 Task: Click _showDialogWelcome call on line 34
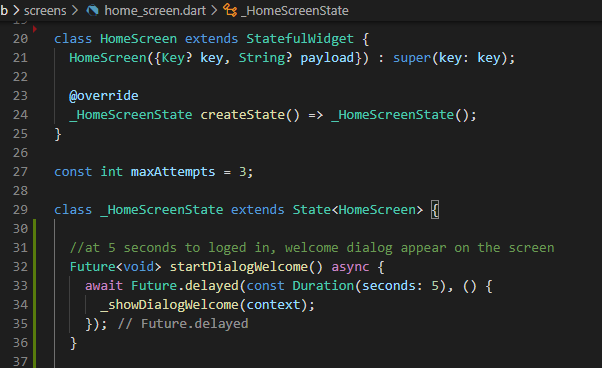169,305
